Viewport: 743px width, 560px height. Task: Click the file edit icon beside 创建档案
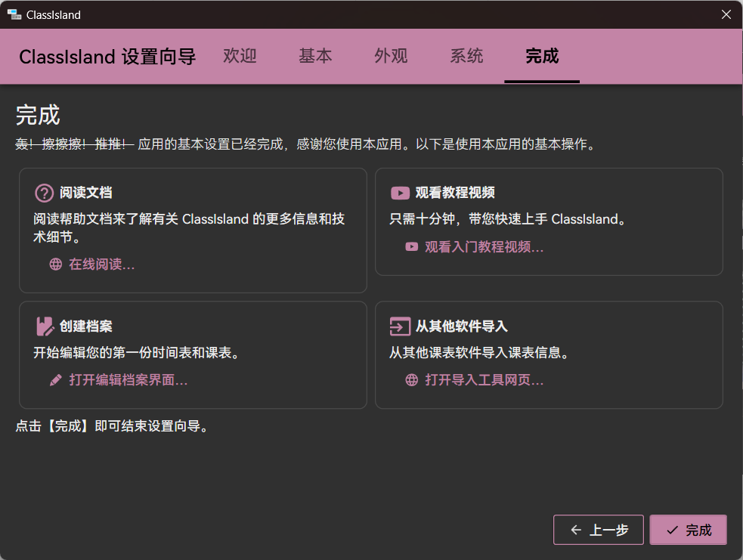(45, 326)
